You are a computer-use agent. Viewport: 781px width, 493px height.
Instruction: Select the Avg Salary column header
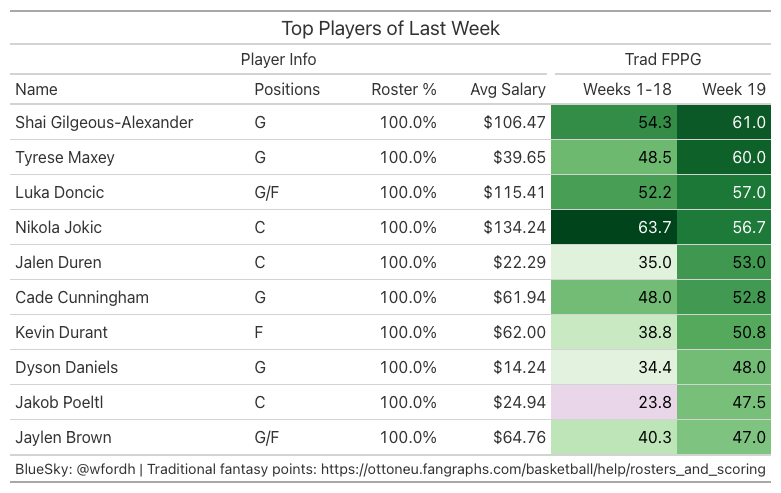click(508, 90)
